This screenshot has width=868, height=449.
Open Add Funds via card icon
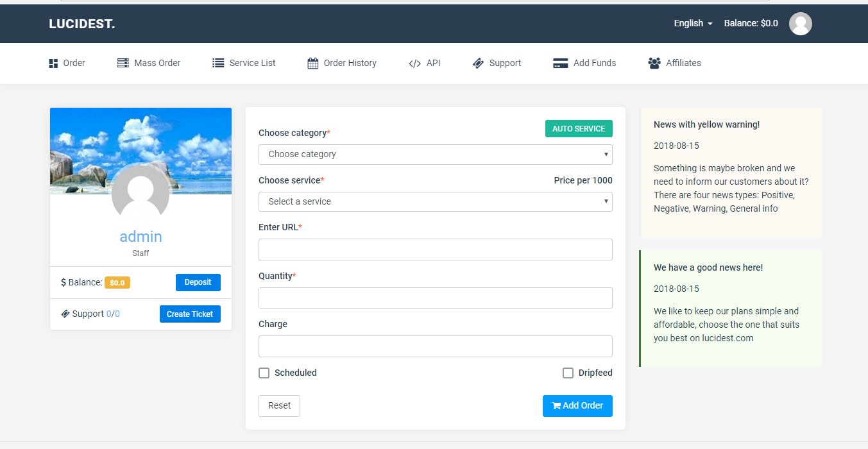point(560,63)
